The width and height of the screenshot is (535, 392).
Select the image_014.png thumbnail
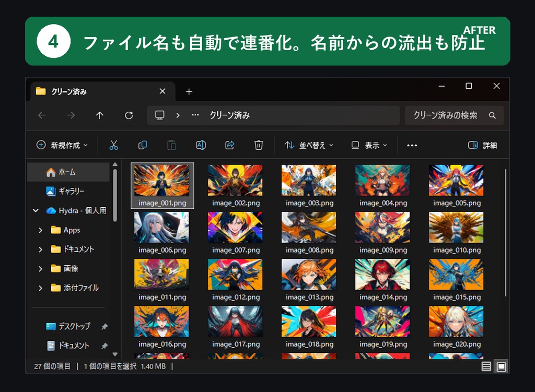(382, 275)
